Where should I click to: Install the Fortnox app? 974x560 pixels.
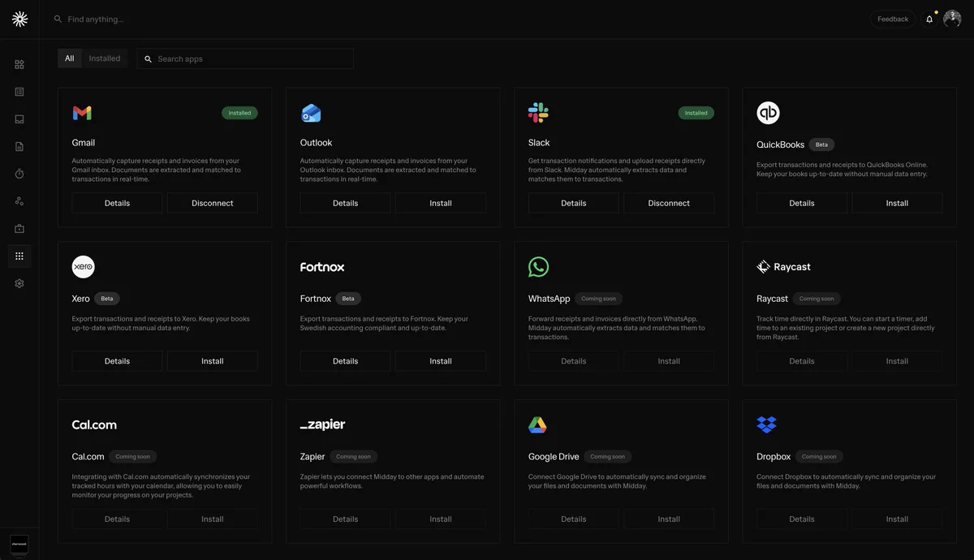tap(441, 361)
